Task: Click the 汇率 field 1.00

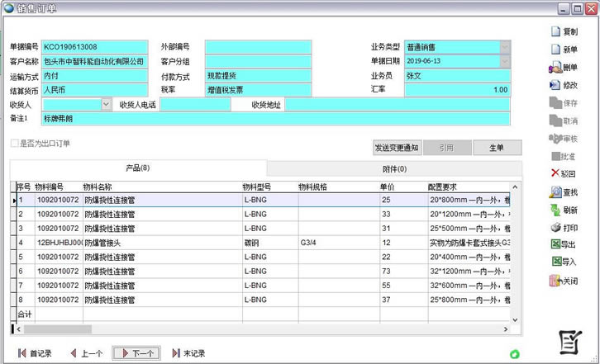Action: (457, 90)
